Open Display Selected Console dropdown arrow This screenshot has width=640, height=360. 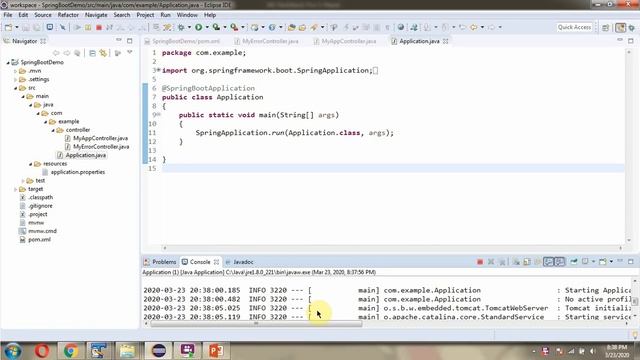click(593, 261)
